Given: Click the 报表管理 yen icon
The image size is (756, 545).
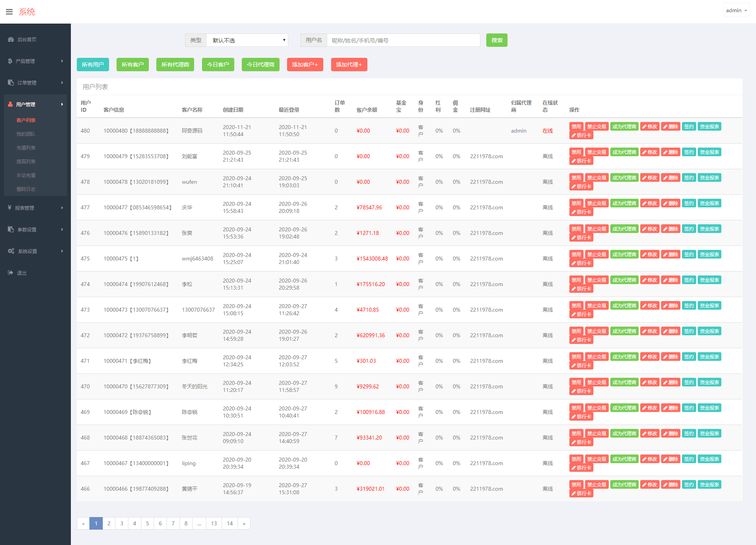Looking at the screenshot, I should pyautogui.click(x=9, y=208).
